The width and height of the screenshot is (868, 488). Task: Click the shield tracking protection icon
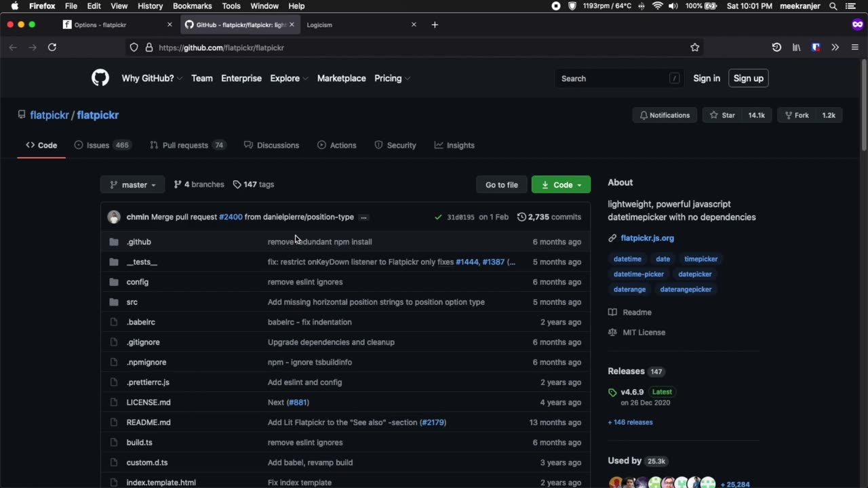coord(134,47)
